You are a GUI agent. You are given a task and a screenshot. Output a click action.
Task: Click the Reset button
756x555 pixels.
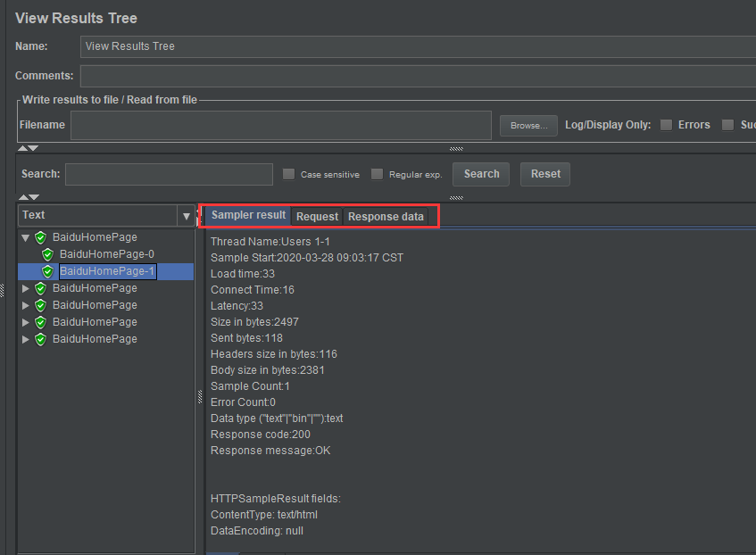(x=545, y=174)
